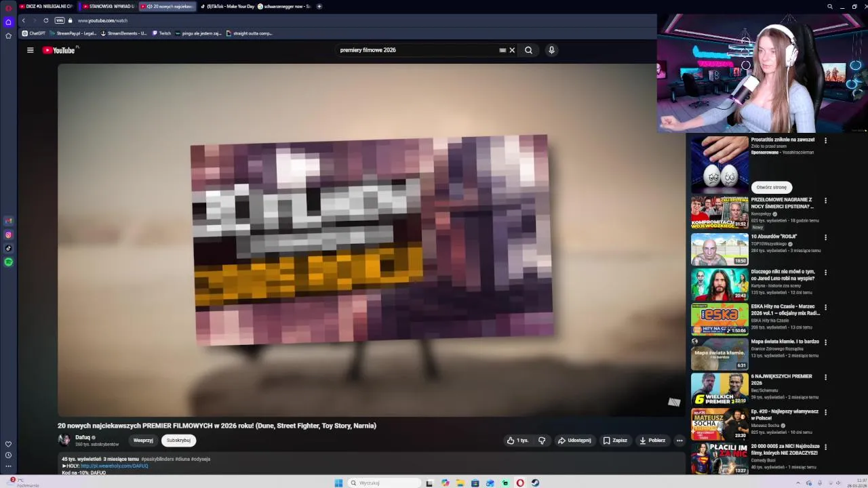Image resolution: width=868 pixels, height=488 pixels.
Task: Open the sidebar star bookmarks icon
Action: tap(8, 36)
